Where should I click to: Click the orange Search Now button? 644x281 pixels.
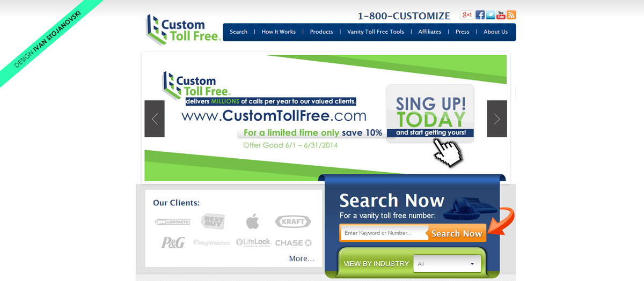coord(457,233)
